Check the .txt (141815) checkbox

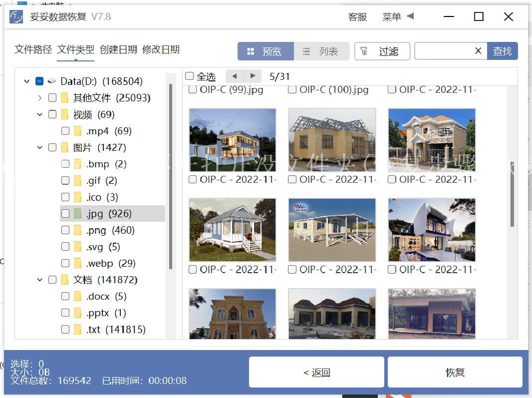65,330
